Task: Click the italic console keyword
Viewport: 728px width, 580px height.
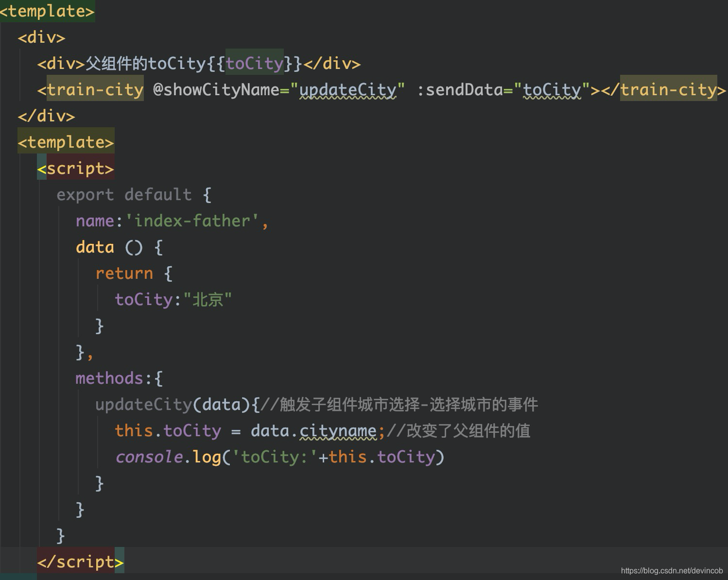Action: click(149, 457)
